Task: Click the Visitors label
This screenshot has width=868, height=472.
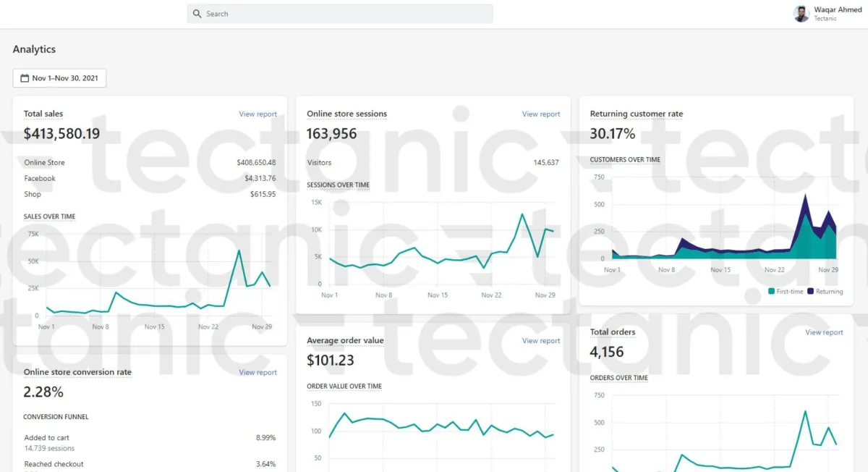Action: click(319, 163)
